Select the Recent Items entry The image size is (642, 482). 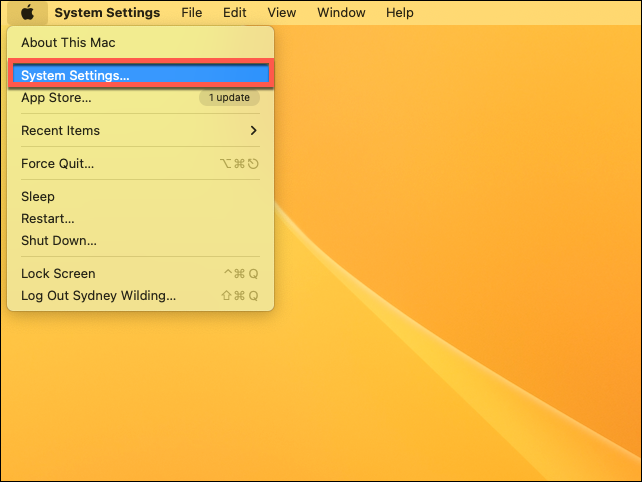coord(60,131)
